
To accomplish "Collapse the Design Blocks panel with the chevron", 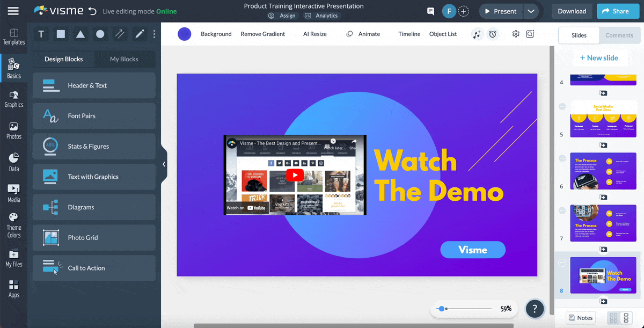I will point(164,164).
